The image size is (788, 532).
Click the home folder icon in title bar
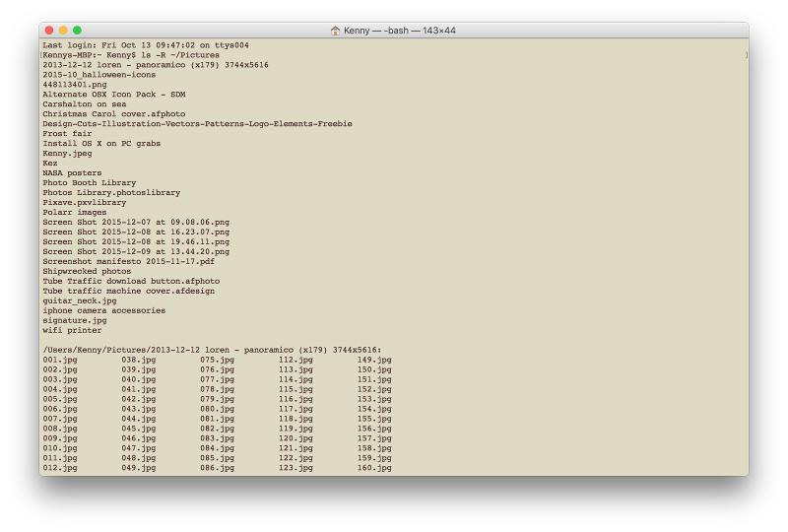coord(335,31)
